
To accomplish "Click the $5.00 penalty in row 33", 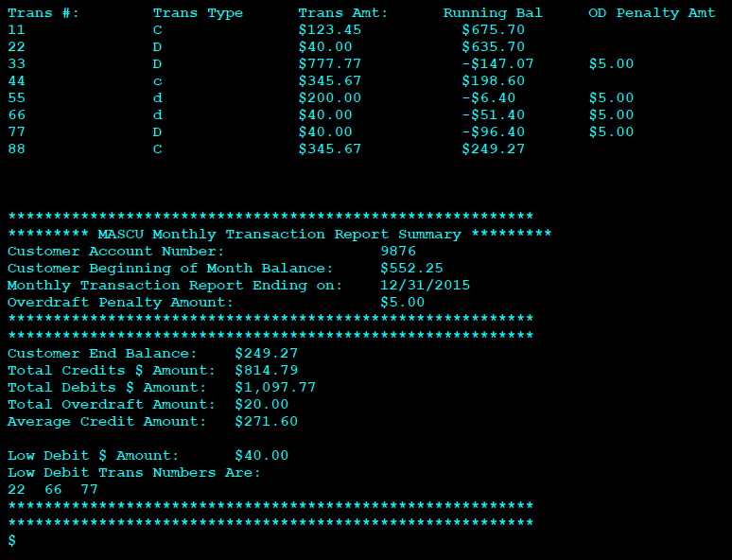I will tap(611, 64).
